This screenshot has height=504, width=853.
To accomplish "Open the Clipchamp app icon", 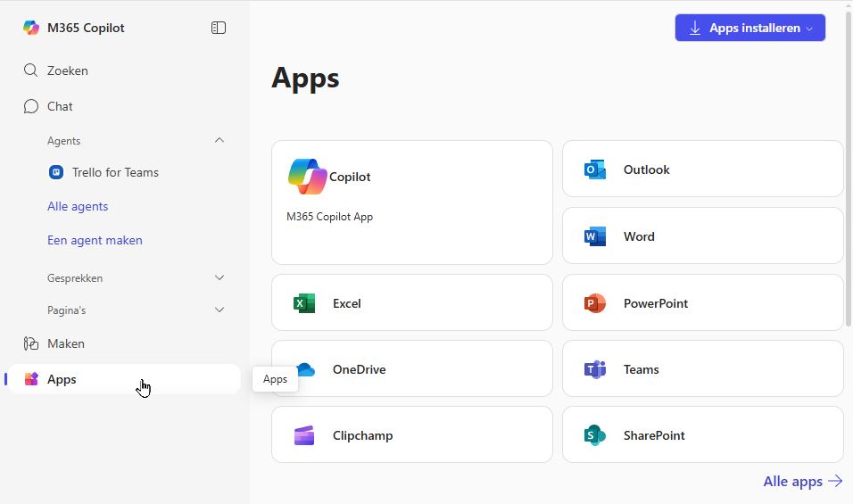I will (304, 435).
